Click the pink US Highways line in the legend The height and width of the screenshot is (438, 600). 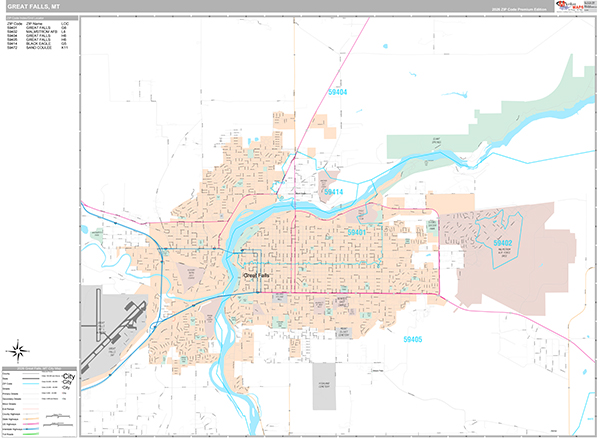tap(31, 424)
